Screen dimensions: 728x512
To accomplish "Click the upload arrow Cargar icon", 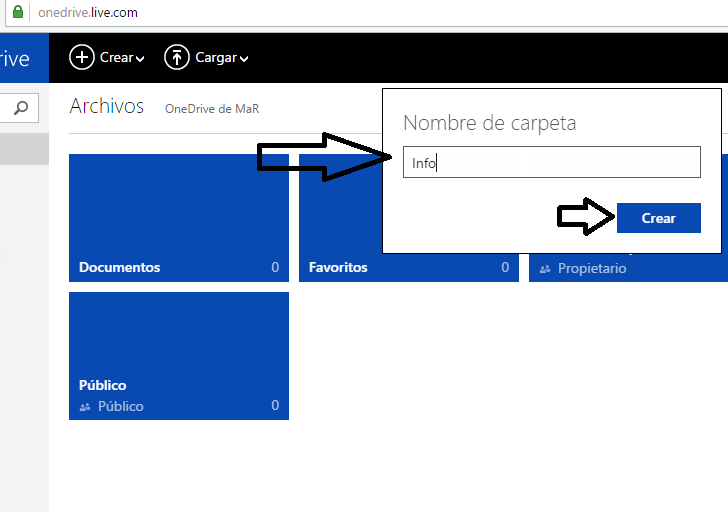I will (x=176, y=57).
